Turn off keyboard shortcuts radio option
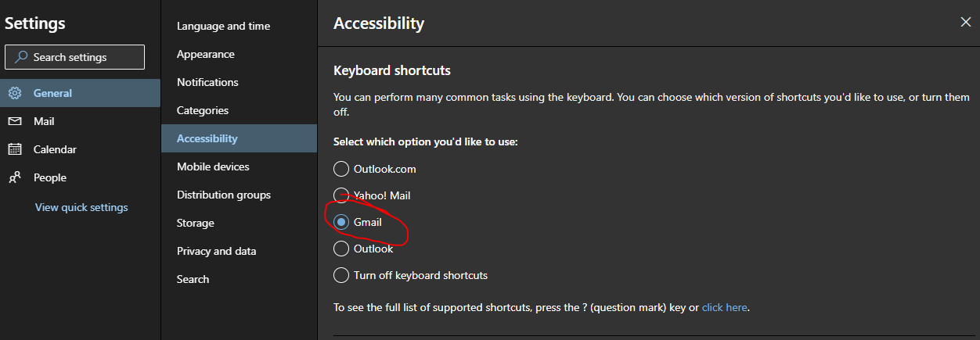Screen dimensions: 980x340 click(x=341, y=275)
